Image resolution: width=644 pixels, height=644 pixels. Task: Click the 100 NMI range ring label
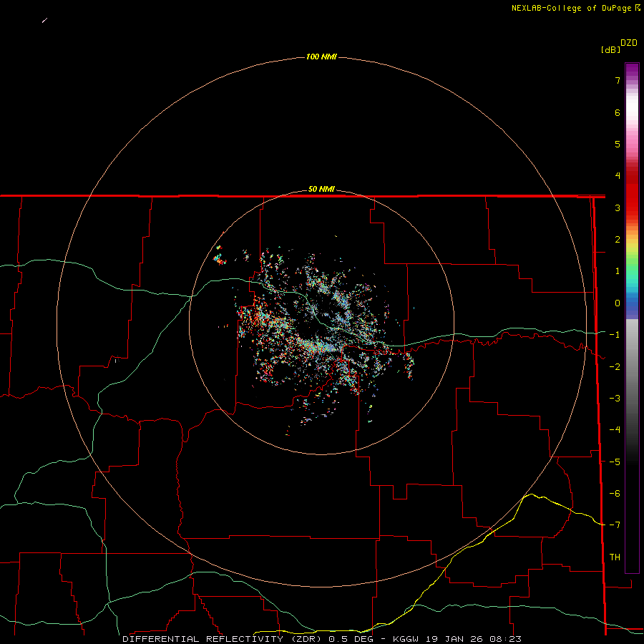[x=321, y=57]
